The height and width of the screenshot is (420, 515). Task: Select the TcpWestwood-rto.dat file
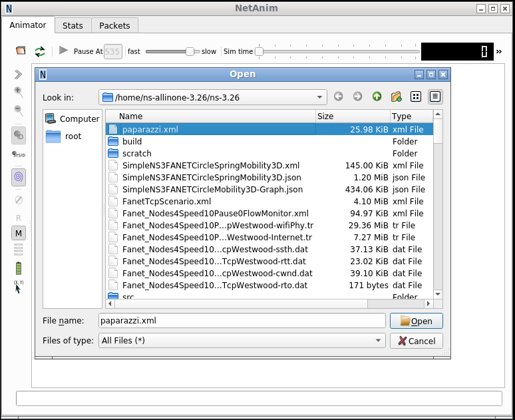[x=269, y=286]
